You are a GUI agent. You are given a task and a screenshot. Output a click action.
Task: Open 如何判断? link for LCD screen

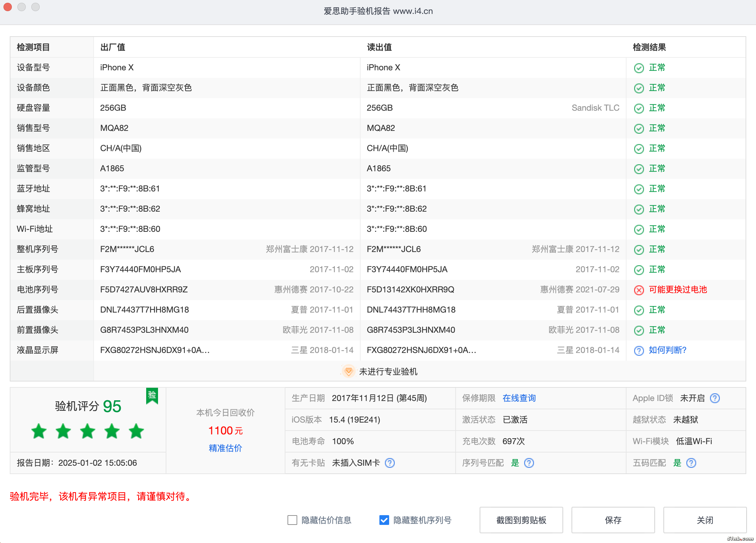click(x=667, y=350)
